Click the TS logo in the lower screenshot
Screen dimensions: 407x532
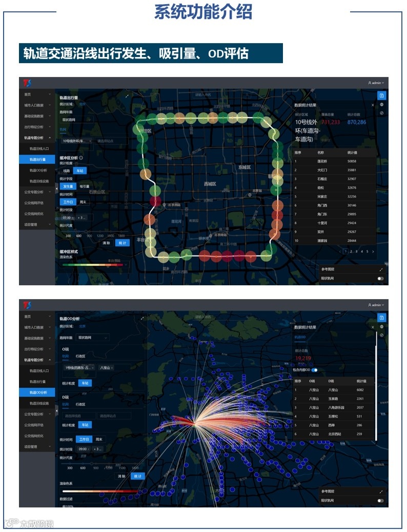point(27,305)
